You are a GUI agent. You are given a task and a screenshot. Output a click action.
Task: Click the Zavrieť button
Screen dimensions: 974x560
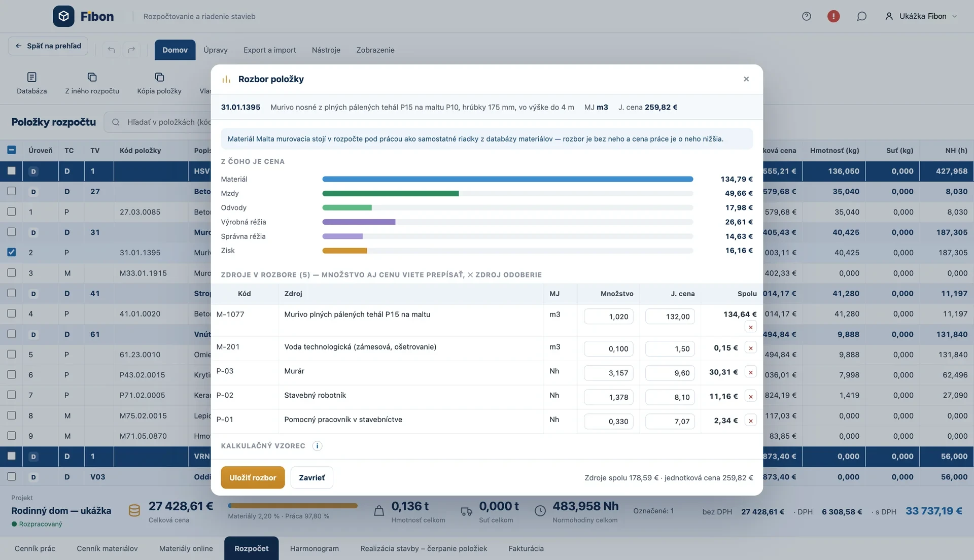coord(311,477)
